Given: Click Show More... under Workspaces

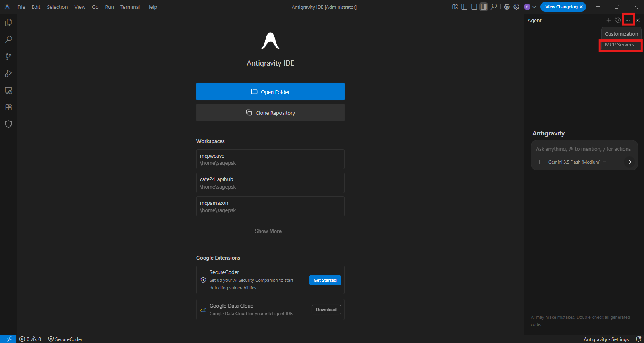Looking at the screenshot, I should coord(270,231).
